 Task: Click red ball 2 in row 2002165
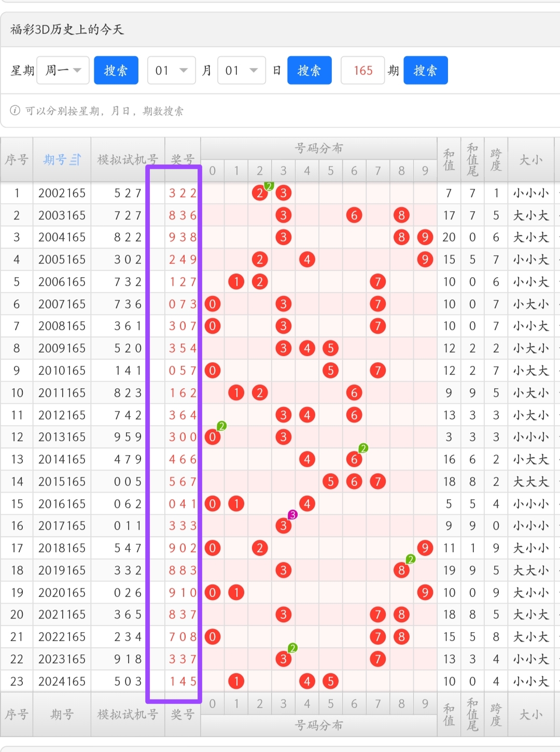tap(260, 193)
